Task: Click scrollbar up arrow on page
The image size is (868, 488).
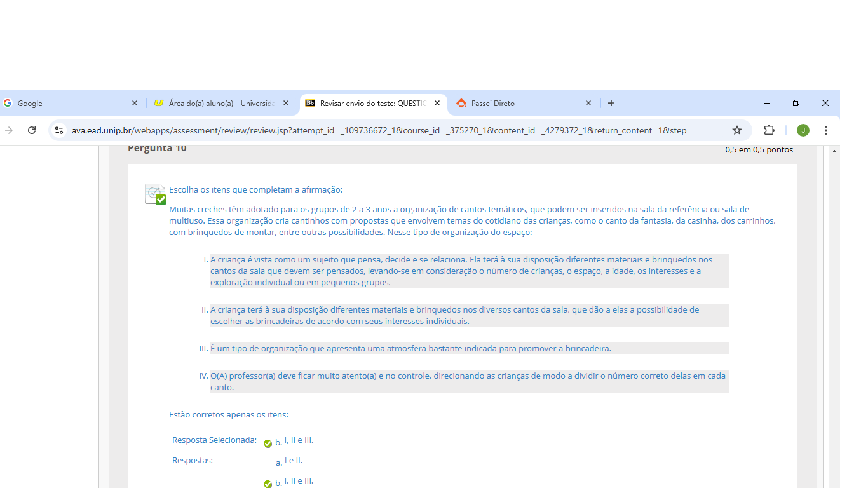Action: tap(834, 151)
